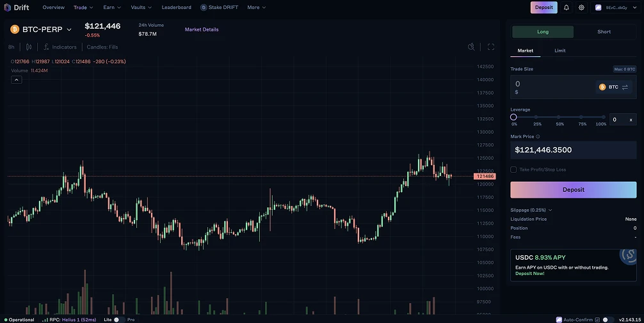Go to Overview page
Screen dimensions: 644x323
pos(53,8)
